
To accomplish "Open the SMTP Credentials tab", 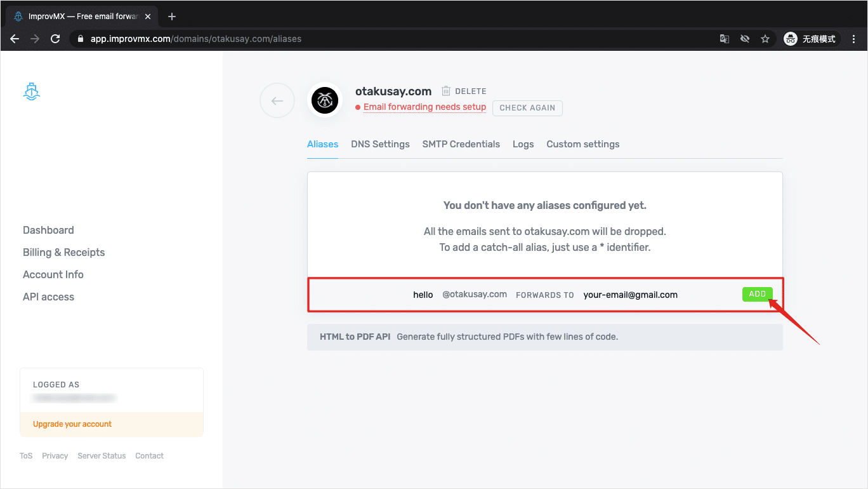I will point(461,144).
